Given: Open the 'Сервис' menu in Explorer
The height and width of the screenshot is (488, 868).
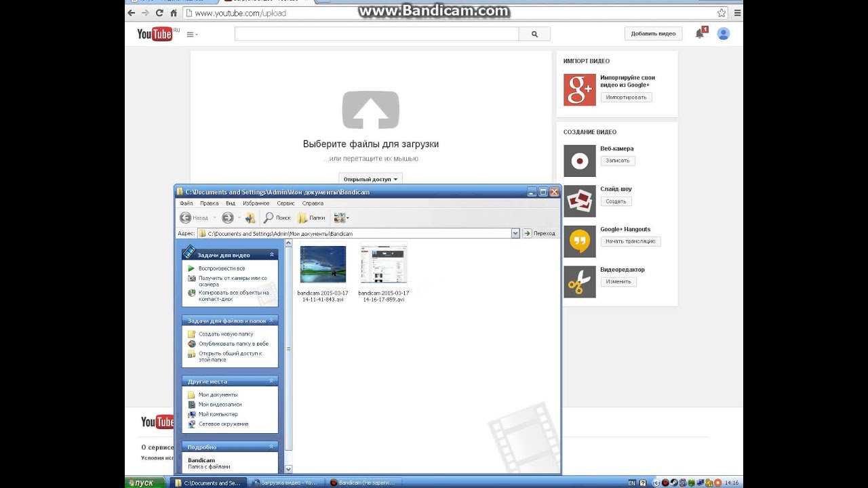Looking at the screenshot, I should coord(285,203).
